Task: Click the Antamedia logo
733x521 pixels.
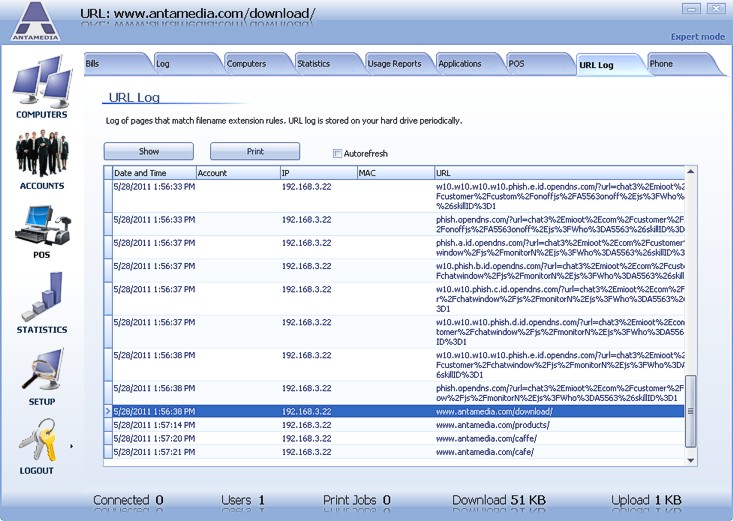Action: click(36, 22)
